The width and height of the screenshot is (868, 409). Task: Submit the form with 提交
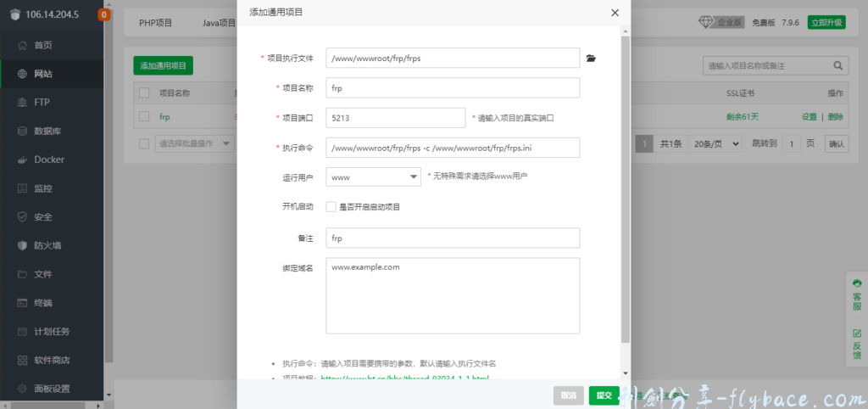604,395
